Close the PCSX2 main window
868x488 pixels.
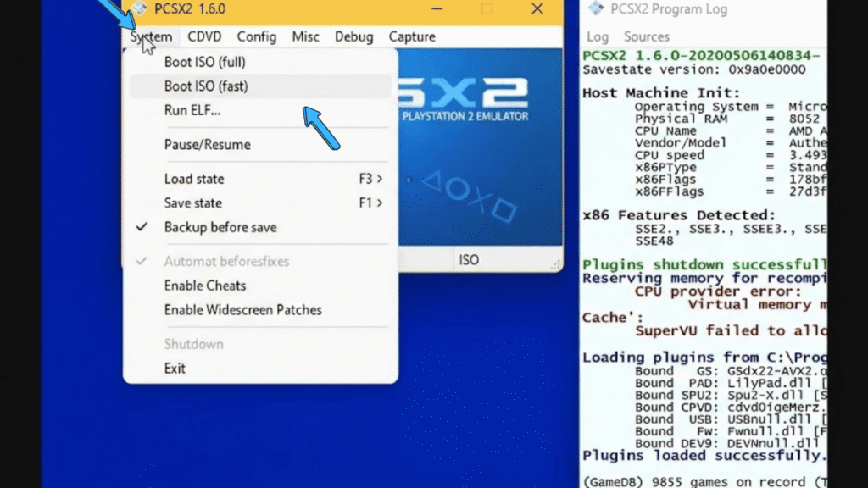[537, 9]
